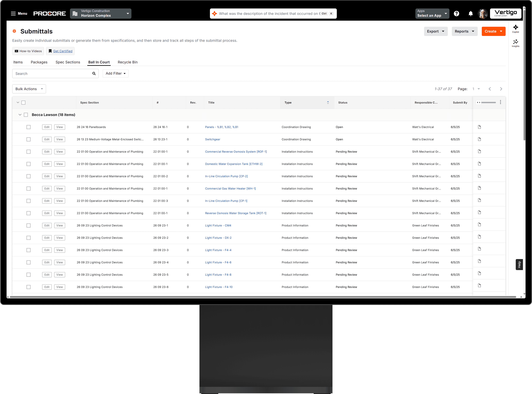
Task: Click the orange Create button
Action: click(493, 31)
